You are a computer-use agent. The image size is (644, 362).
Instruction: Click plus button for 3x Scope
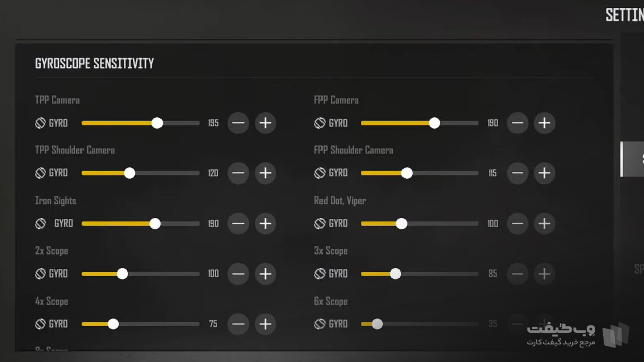[x=544, y=274]
